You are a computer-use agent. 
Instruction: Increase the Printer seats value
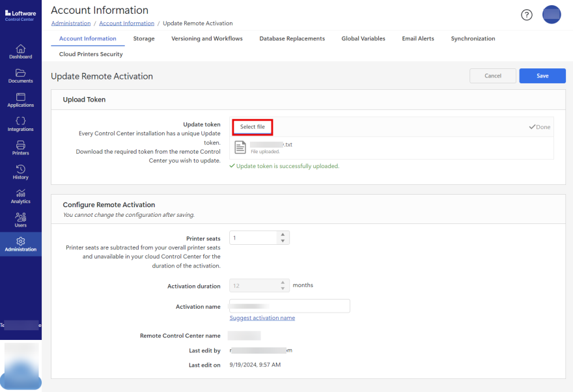point(283,234)
